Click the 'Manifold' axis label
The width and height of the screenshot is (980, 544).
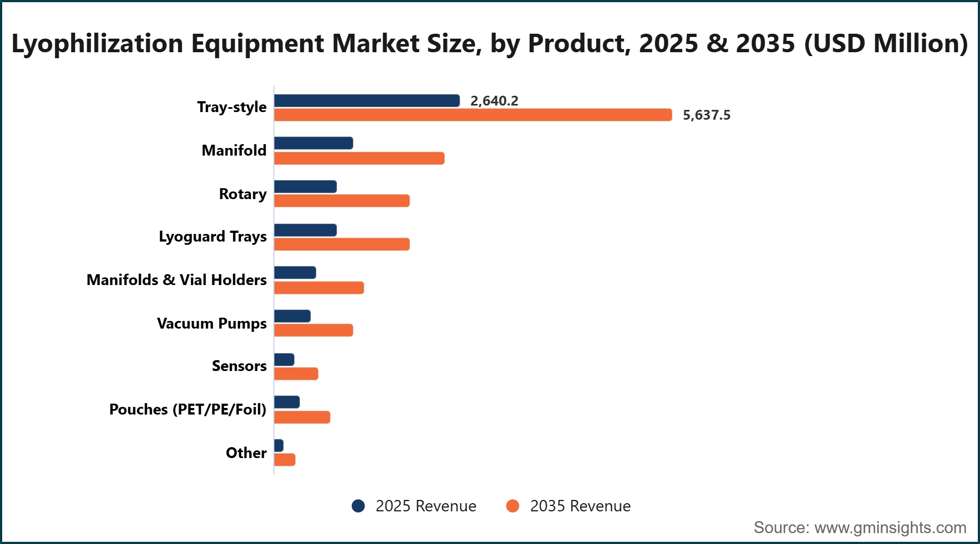click(234, 150)
